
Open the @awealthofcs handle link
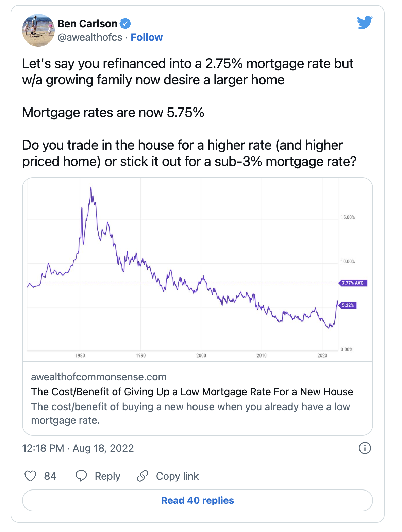point(90,37)
